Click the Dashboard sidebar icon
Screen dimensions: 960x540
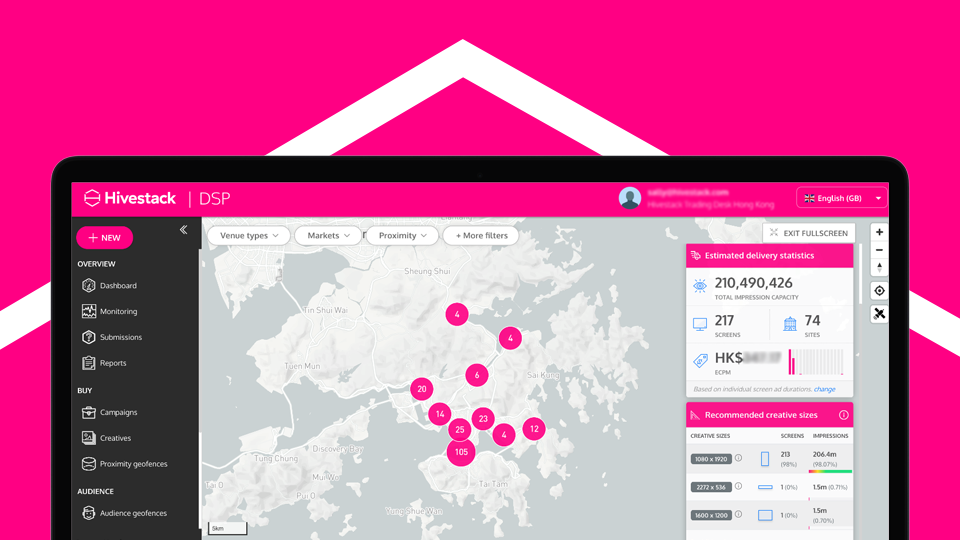point(89,285)
